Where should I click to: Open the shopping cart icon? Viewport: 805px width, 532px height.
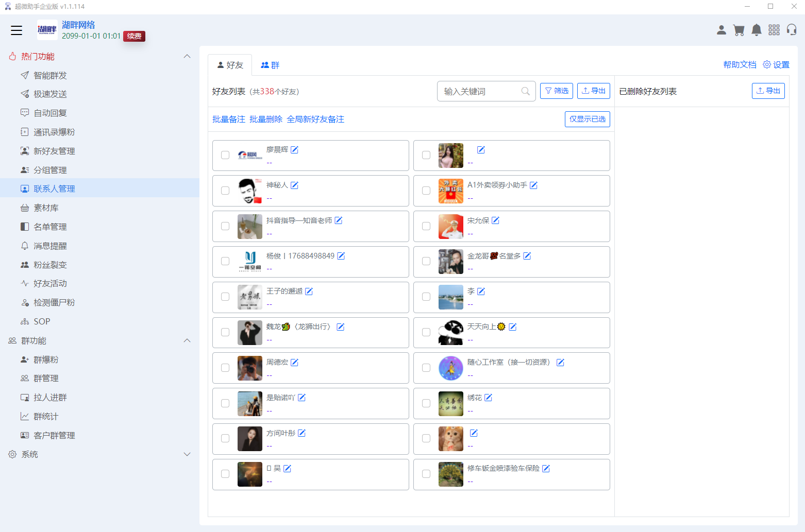739,30
